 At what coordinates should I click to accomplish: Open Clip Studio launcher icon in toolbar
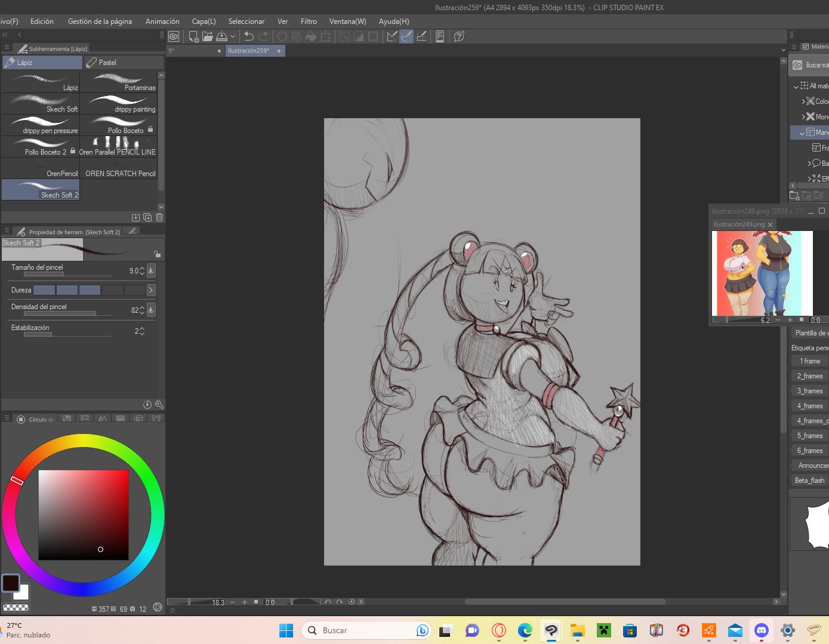pyautogui.click(x=174, y=36)
